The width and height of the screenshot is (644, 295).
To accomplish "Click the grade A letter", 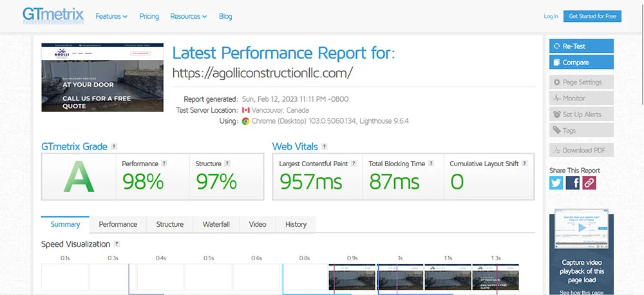I will tap(79, 177).
